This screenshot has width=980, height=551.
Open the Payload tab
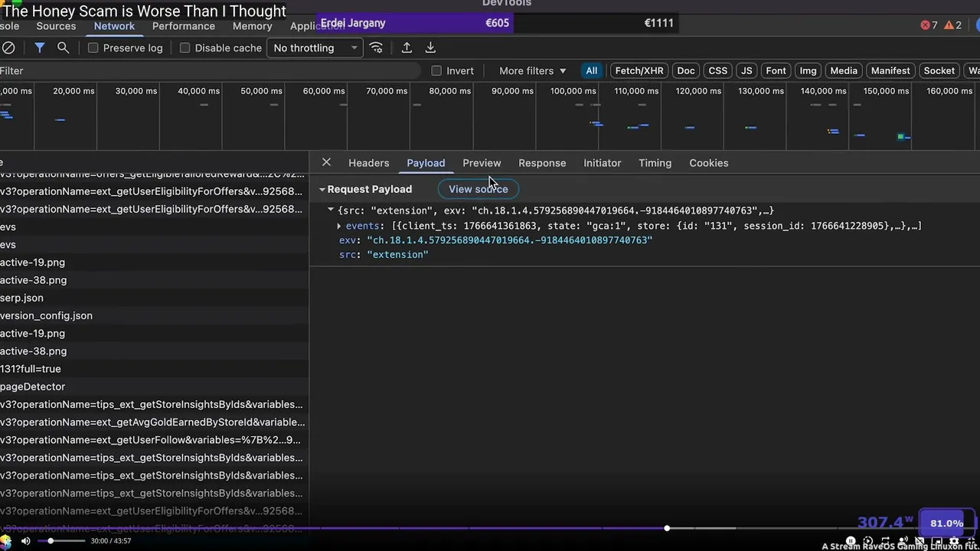tap(426, 162)
